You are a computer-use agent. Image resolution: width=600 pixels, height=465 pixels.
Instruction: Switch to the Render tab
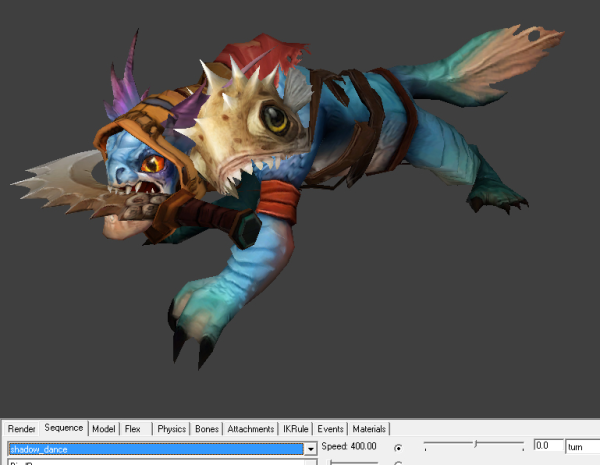21,429
